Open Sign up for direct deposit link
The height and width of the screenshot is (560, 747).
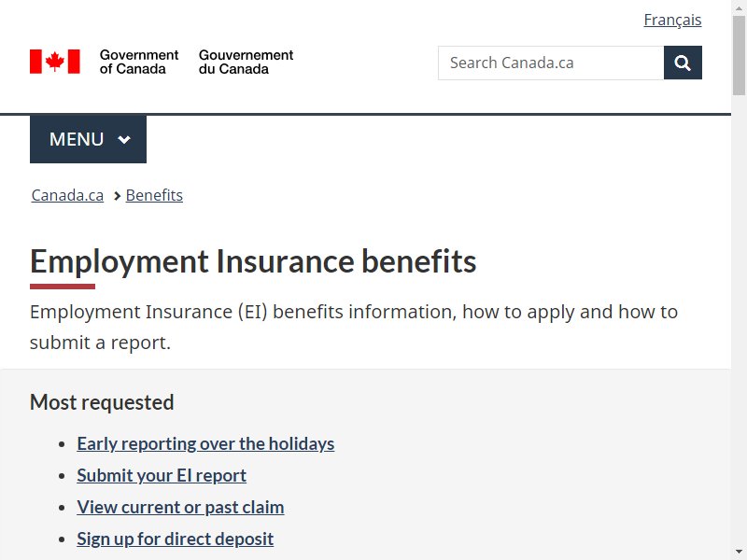[x=176, y=539]
